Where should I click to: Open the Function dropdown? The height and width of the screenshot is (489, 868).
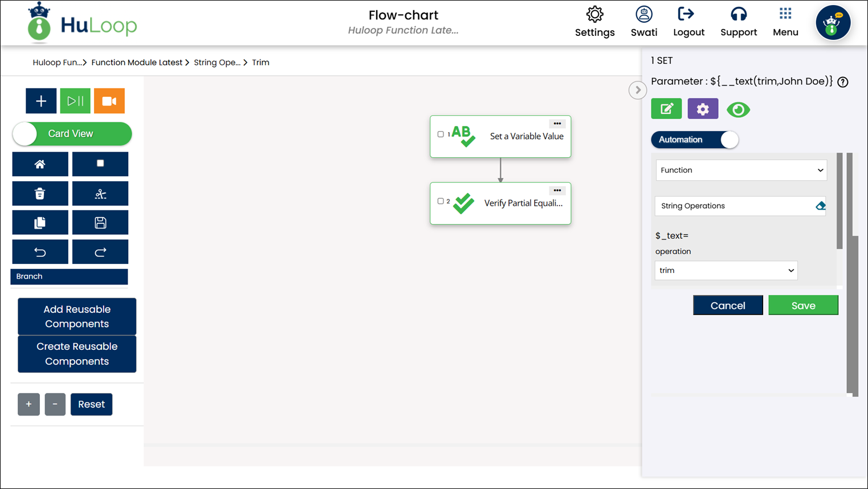coord(741,170)
